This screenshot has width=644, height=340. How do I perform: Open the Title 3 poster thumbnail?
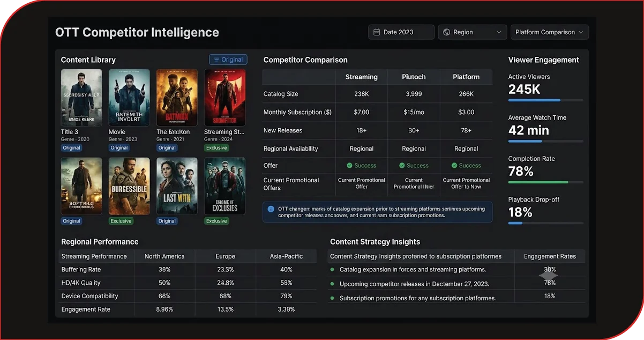[x=81, y=98]
